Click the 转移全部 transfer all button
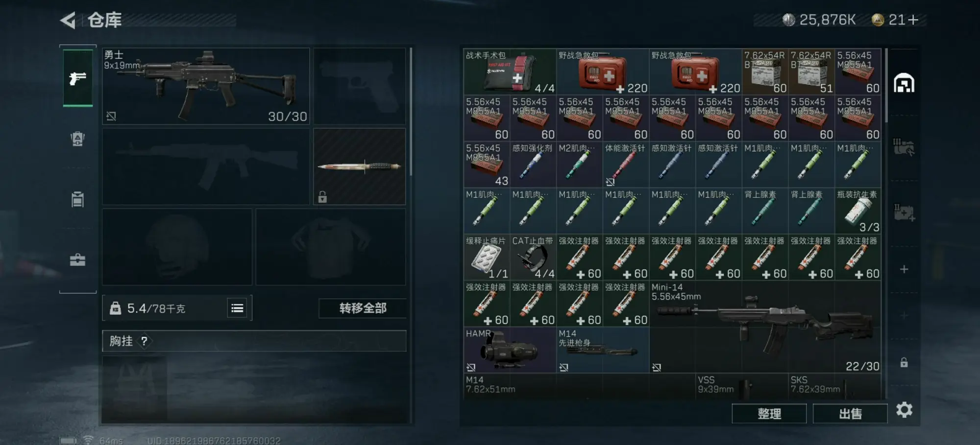Image resolution: width=980 pixels, height=445 pixels. pyautogui.click(x=363, y=308)
